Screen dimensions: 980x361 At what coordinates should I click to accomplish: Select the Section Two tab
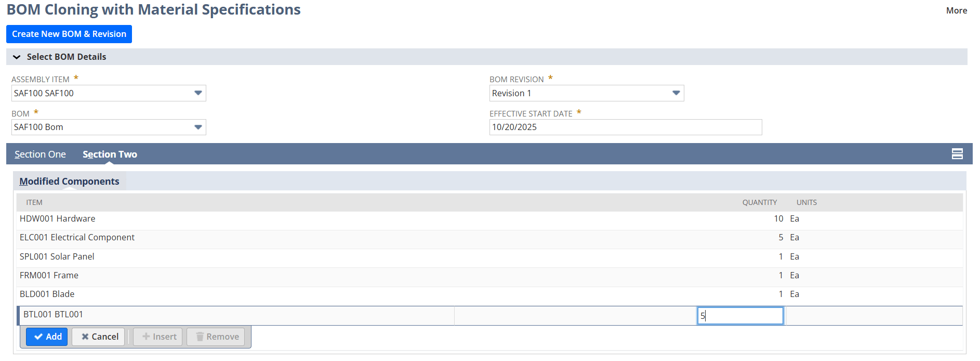pos(109,154)
